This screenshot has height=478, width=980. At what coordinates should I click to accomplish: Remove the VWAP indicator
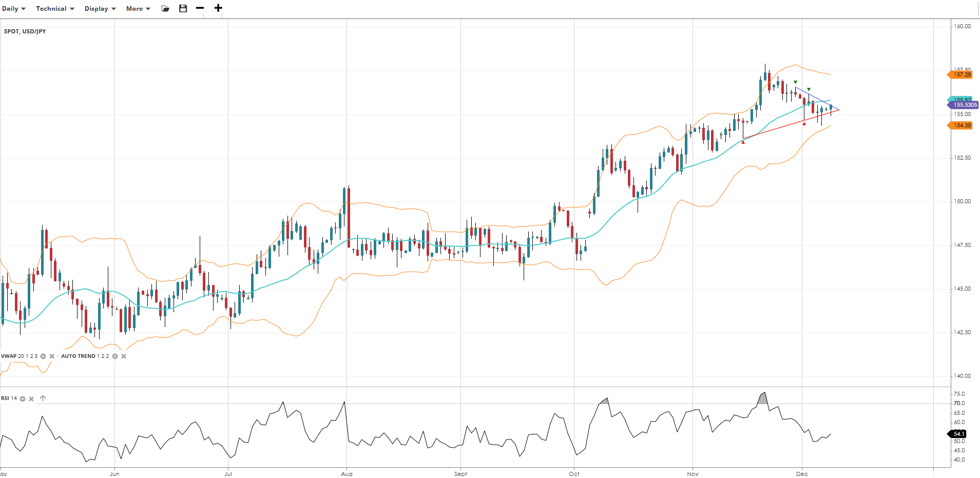pyautogui.click(x=52, y=356)
